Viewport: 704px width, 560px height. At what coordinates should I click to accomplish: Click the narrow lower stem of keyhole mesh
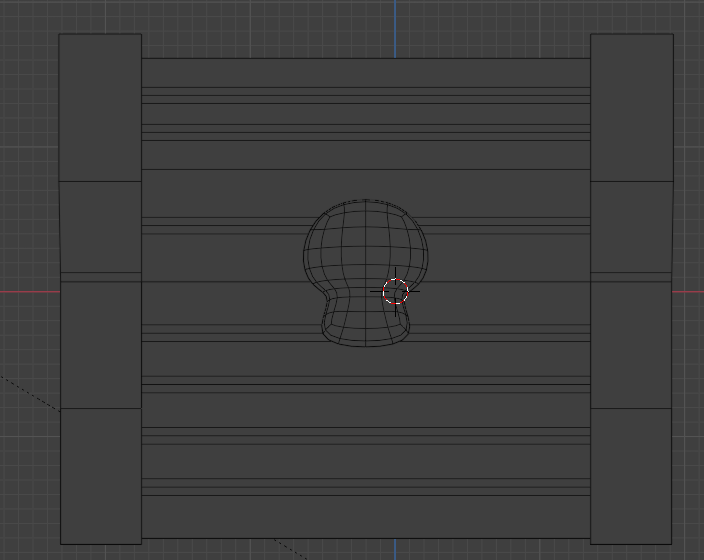pos(360,320)
